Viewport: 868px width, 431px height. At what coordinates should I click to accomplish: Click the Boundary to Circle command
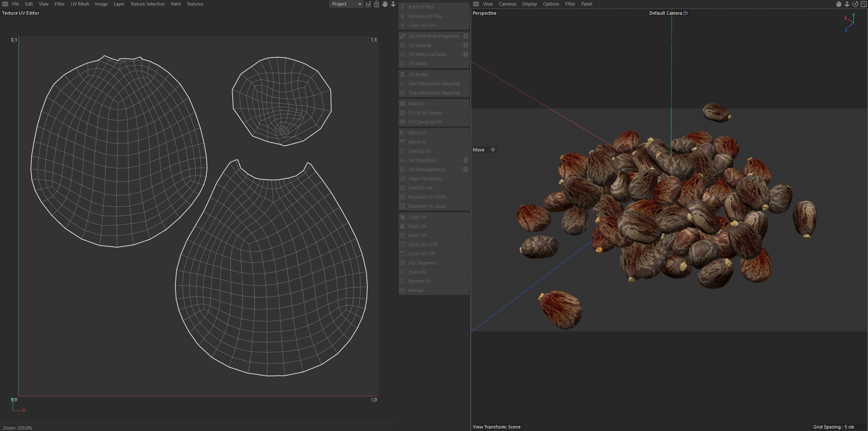(427, 197)
